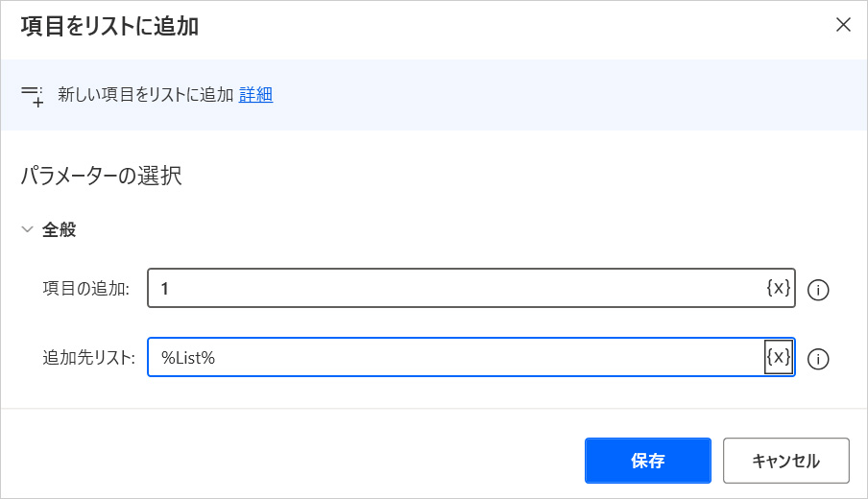Collapse the 全般 section chevron
The image size is (868, 499).
[27, 230]
